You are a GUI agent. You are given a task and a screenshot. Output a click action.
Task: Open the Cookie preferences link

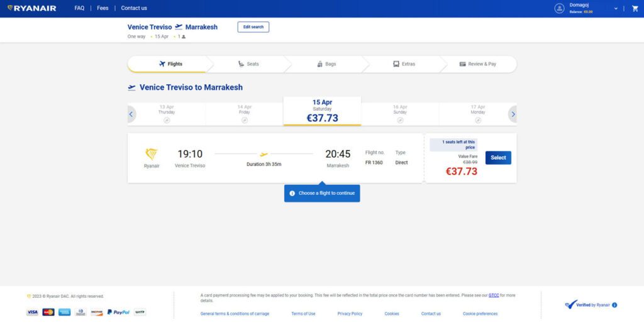point(480,314)
